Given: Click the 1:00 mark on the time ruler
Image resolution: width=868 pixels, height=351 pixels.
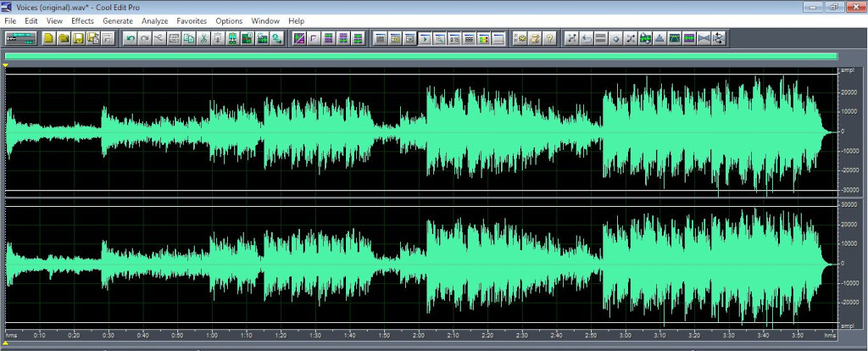Looking at the screenshot, I should (211, 335).
